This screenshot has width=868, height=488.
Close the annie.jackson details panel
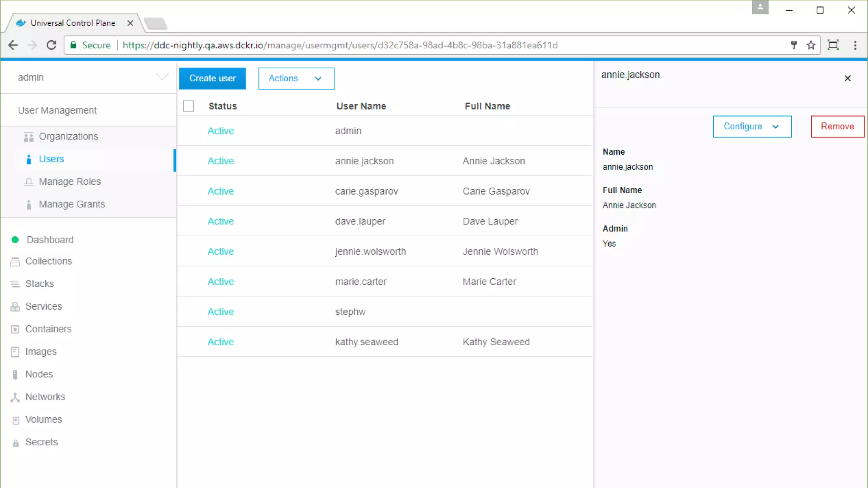pos(847,78)
